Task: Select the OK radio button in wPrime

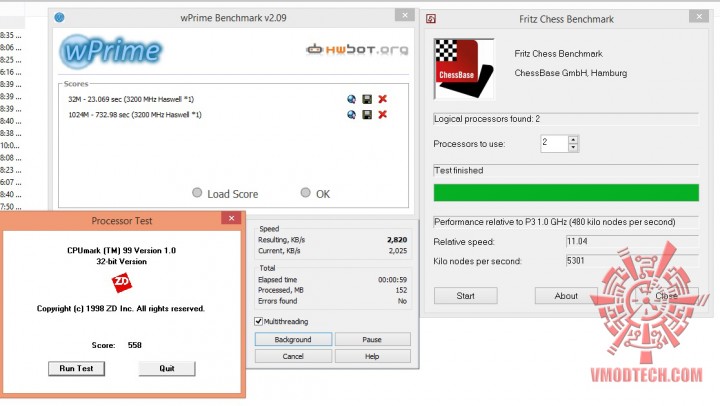Action: pyautogui.click(x=305, y=193)
